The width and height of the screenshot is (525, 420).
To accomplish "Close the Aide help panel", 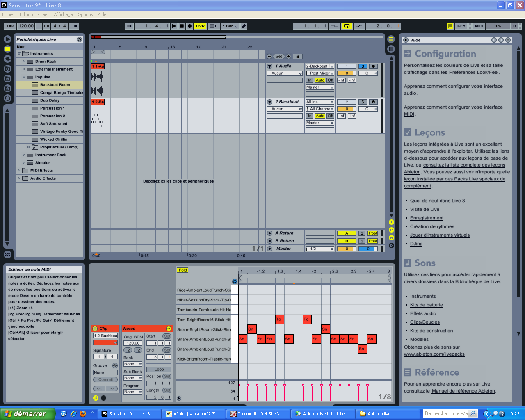I will [406, 40].
